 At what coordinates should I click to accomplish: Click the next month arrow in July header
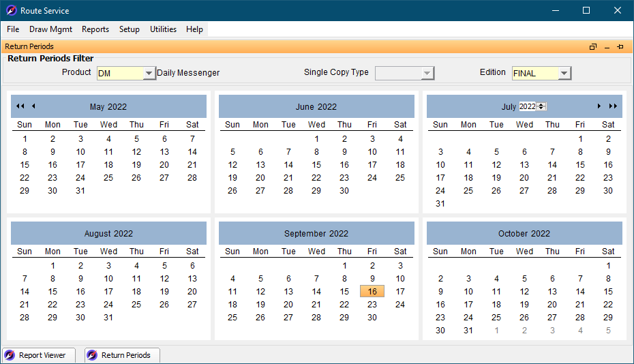[x=599, y=106]
